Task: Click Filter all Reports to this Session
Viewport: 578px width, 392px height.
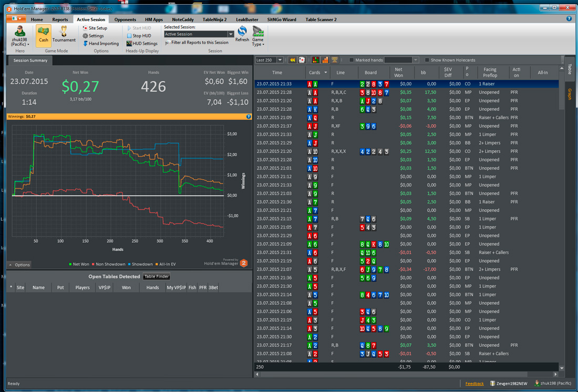Action: click(x=197, y=43)
